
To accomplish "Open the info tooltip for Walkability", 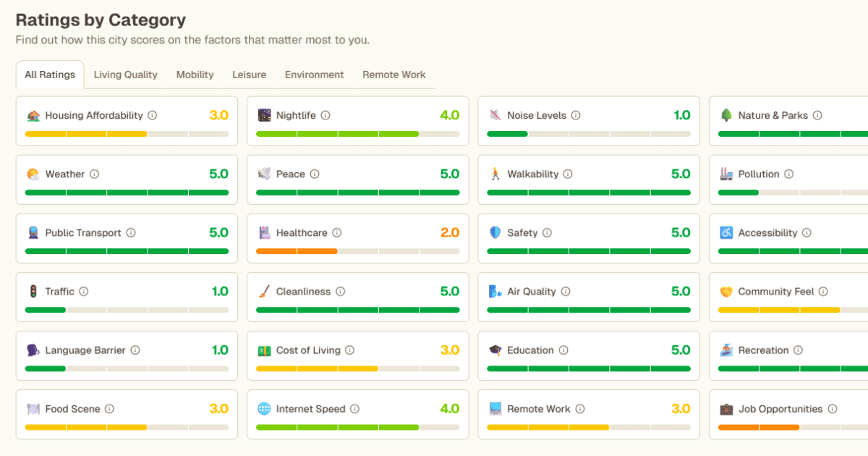I will [569, 174].
